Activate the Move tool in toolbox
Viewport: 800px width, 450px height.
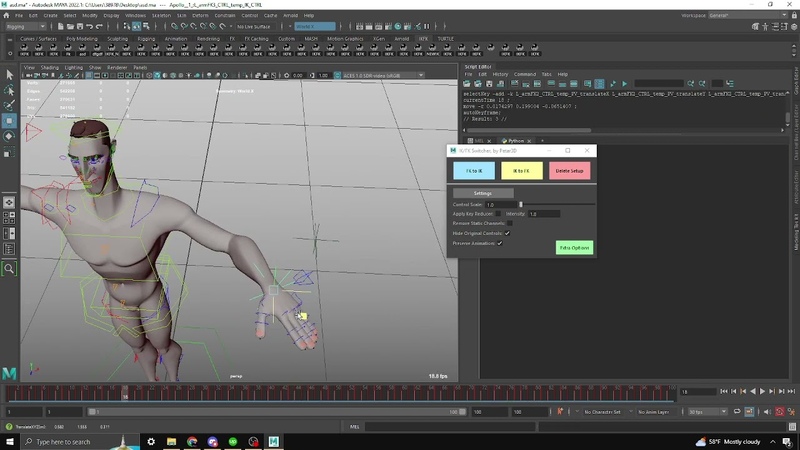pos(9,121)
